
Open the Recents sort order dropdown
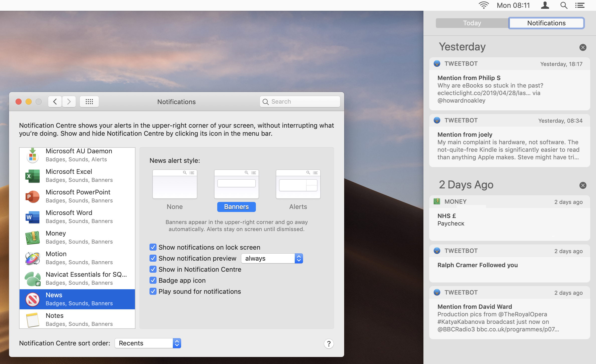pos(148,343)
